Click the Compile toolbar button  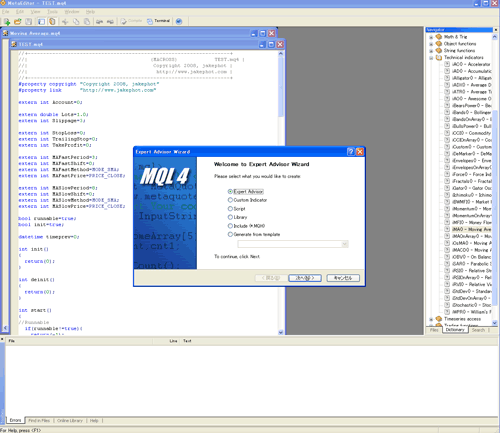click(x=131, y=21)
